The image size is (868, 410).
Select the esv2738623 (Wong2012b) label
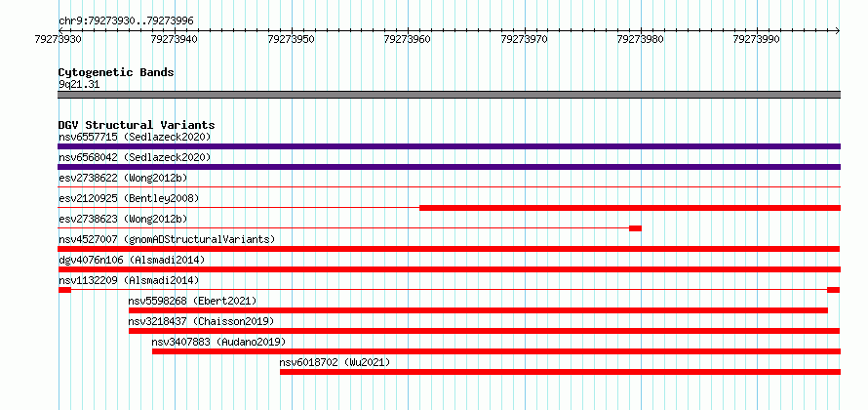(x=123, y=219)
